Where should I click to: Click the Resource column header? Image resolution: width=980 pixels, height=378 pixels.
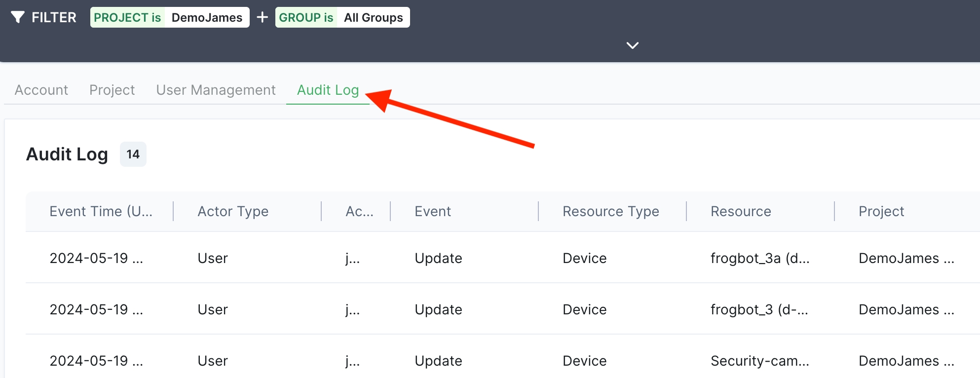click(741, 211)
